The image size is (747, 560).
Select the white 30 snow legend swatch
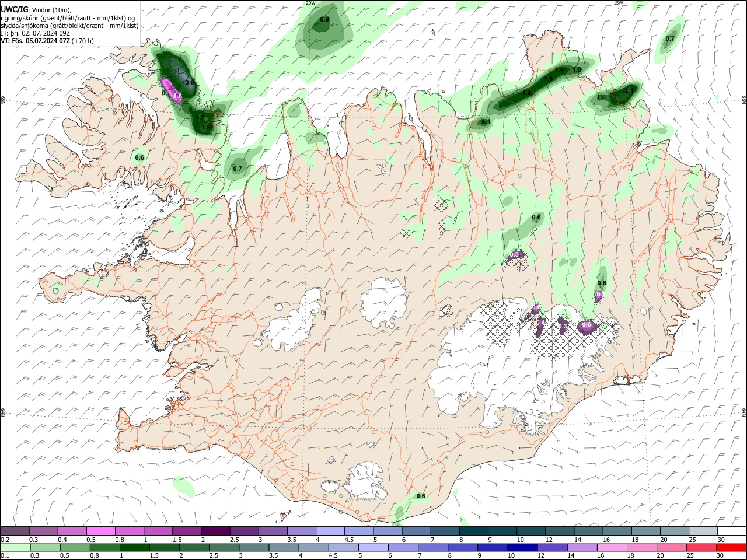(x=732, y=531)
